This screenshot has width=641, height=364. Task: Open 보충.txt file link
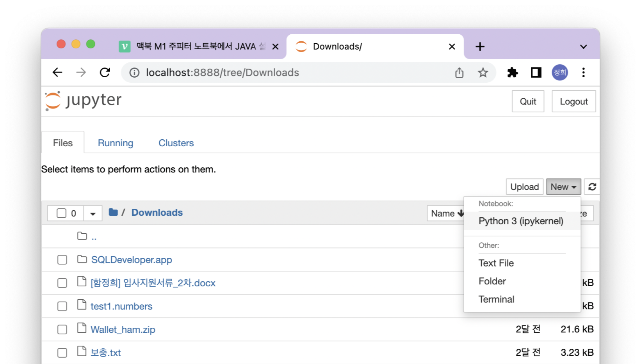point(106,353)
